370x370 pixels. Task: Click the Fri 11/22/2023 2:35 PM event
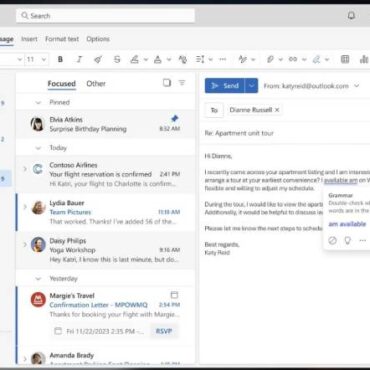click(x=100, y=331)
